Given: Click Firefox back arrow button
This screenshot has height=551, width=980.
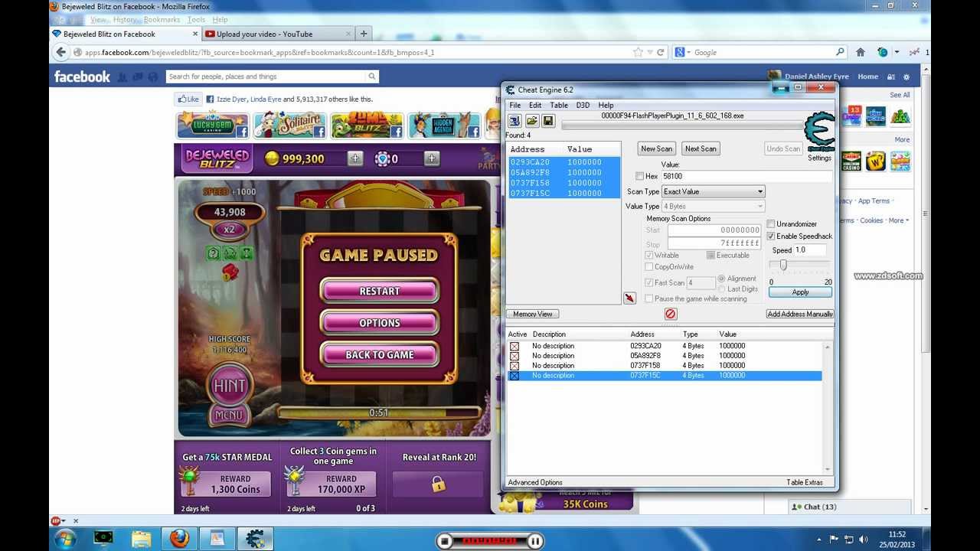Looking at the screenshot, I should pos(61,52).
